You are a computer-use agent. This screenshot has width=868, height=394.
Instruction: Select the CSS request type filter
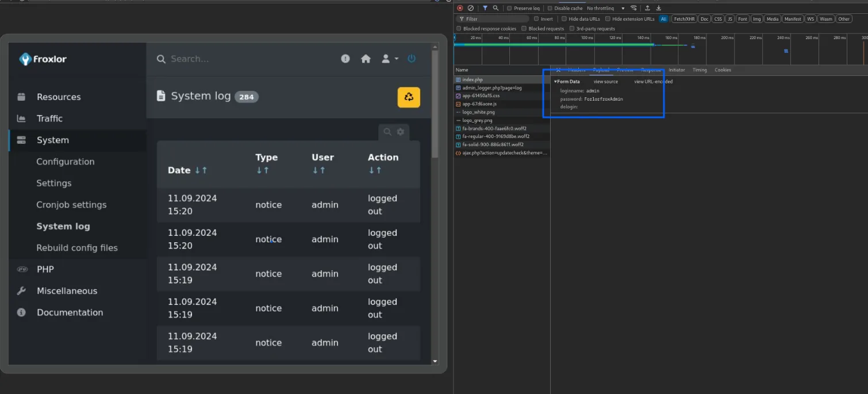coord(718,19)
